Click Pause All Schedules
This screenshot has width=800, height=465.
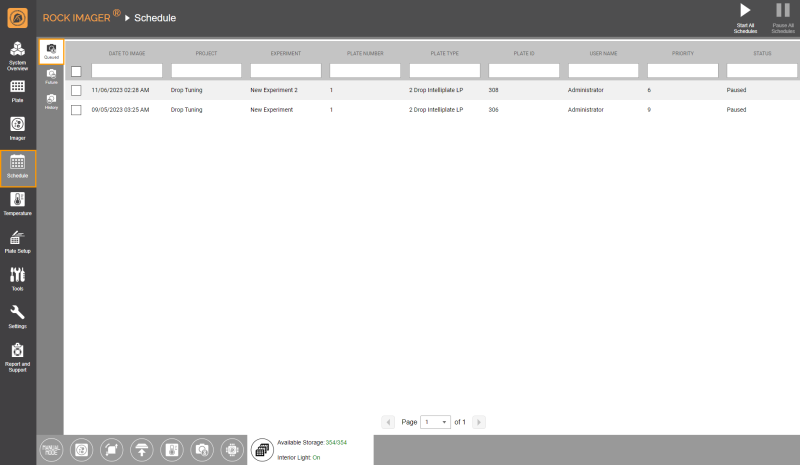[x=783, y=19]
